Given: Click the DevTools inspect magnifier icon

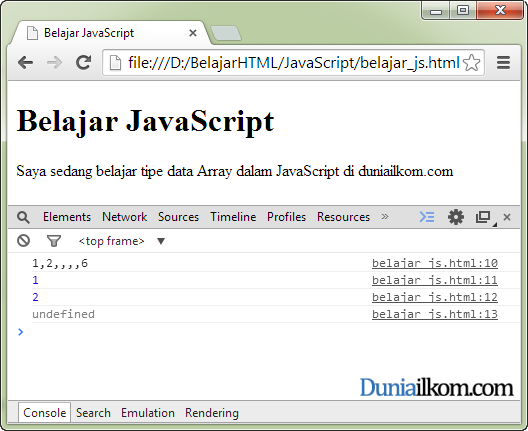Looking at the screenshot, I should (23, 217).
